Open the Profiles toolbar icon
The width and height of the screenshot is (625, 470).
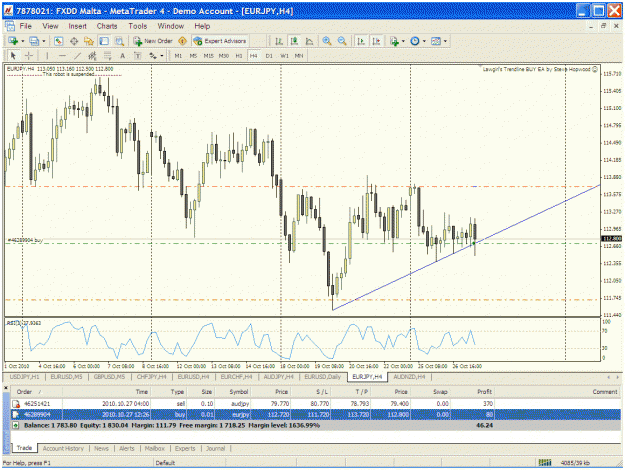(34, 41)
